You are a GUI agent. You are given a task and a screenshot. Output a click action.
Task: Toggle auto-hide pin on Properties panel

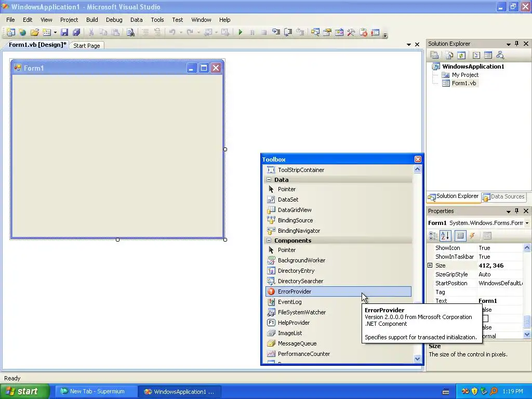pyautogui.click(x=517, y=211)
